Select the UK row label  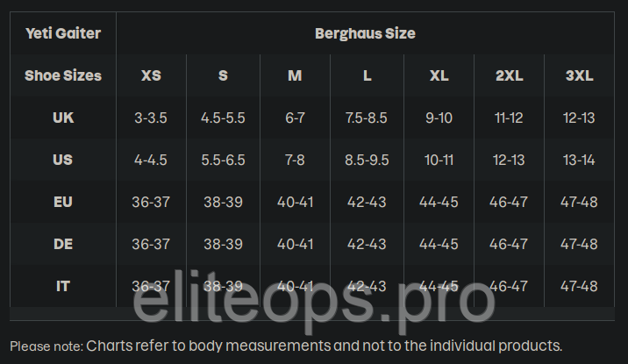coord(63,118)
